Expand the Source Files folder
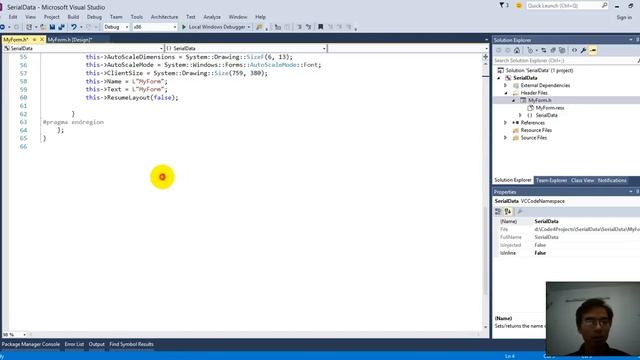Image resolution: width=640 pixels, height=360 pixels. 506,138
